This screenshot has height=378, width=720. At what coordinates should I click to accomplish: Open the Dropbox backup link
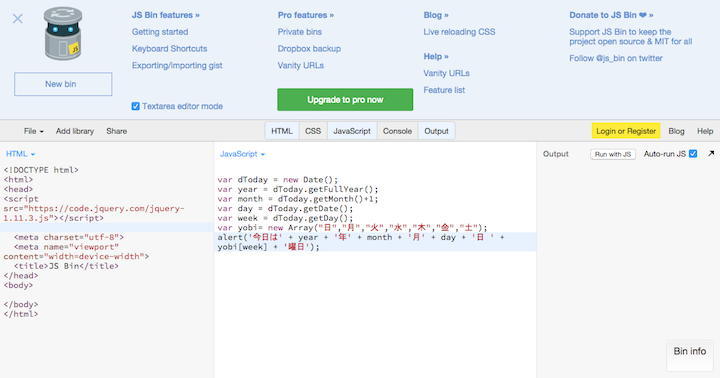click(x=309, y=49)
